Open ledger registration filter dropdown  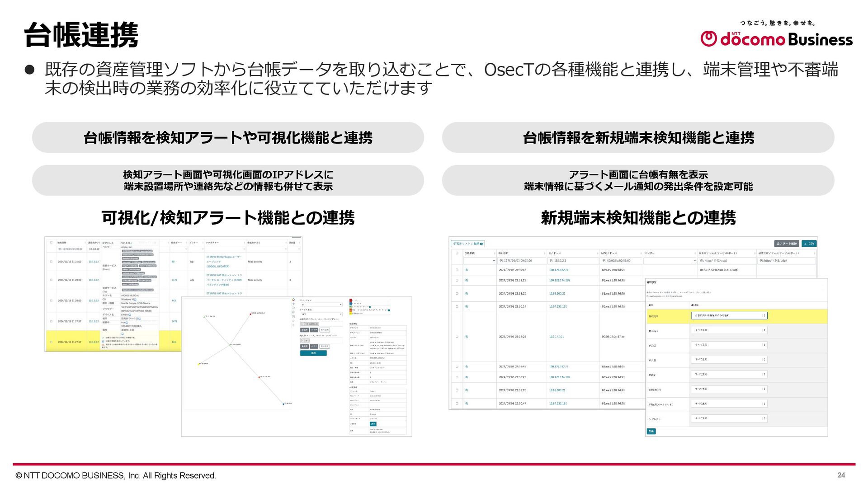(x=480, y=261)
